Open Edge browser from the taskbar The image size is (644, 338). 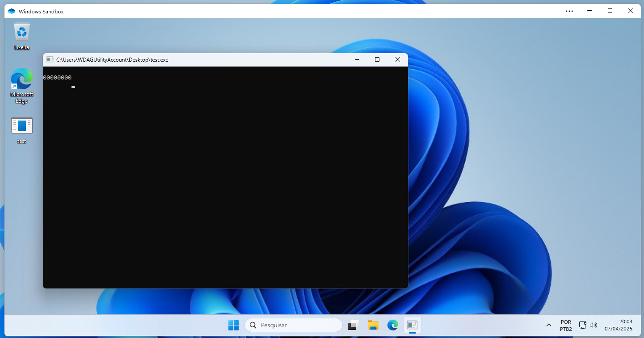(x=392, y=325)
